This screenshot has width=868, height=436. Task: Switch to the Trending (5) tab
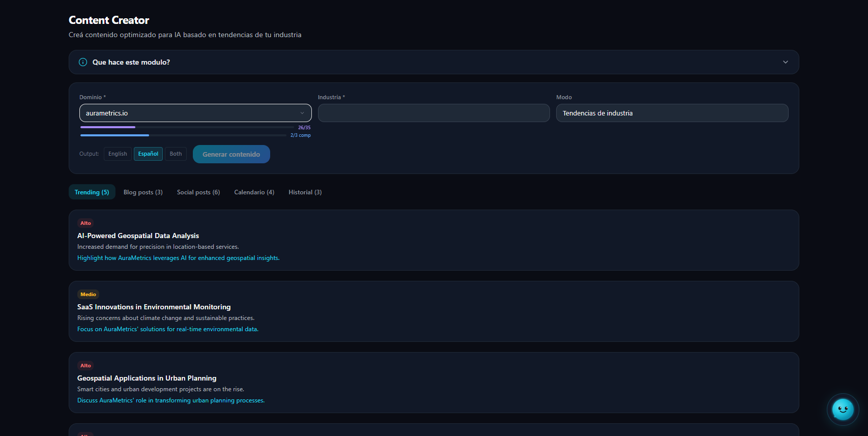click(x=92, y=192)
